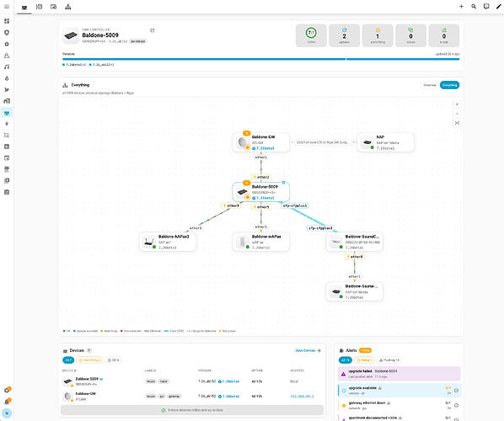
Task: Click the IP address link in Baldone-GW row
Action: point(302,397)
